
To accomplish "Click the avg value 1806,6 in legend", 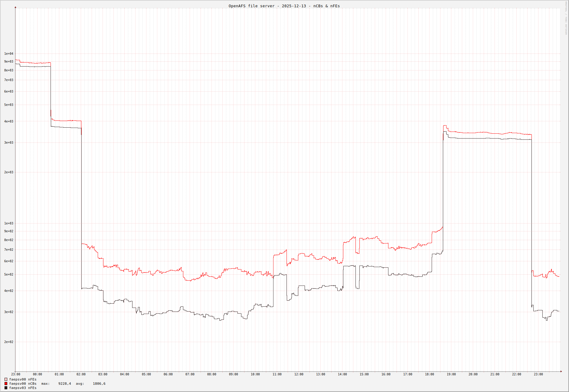I will coord(99,384).
